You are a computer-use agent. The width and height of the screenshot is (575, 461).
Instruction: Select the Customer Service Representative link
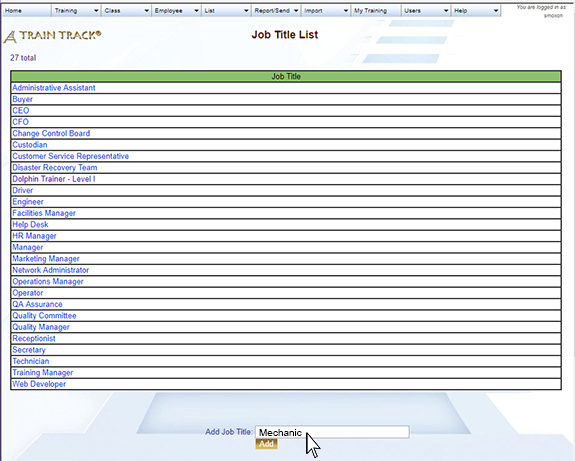70,156
